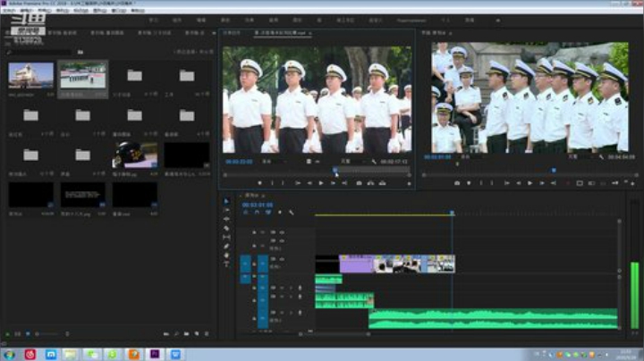Expand the Project panel tabs overflow chevron
The width and height of the screenshot is (644, 361).
(214, 33)
